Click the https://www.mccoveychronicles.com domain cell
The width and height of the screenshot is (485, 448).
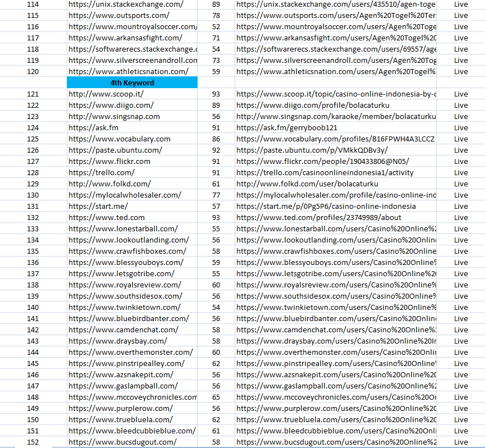click(132, 397)
